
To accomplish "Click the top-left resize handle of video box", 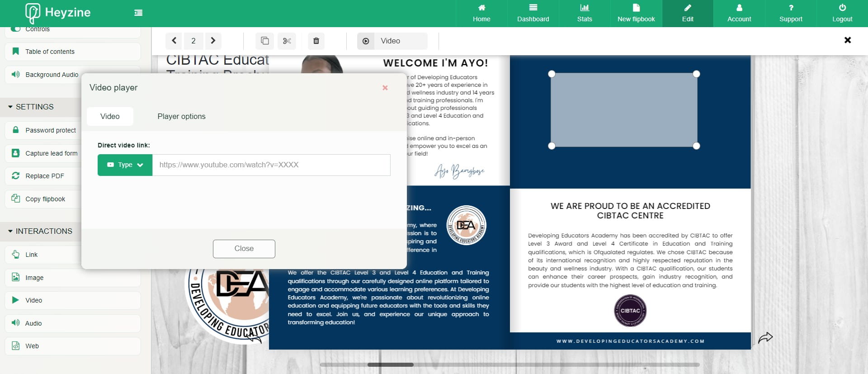I will pos(552,74).
